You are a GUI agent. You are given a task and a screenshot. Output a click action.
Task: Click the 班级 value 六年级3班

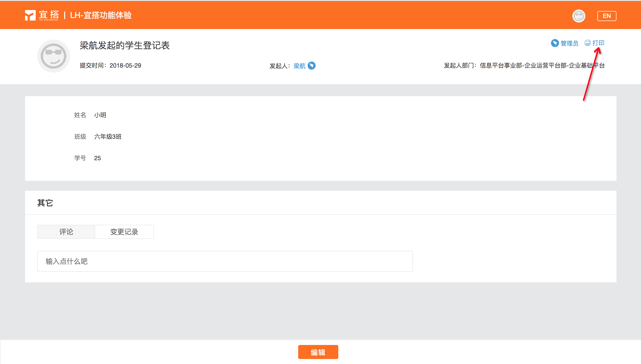coord(108,136)
